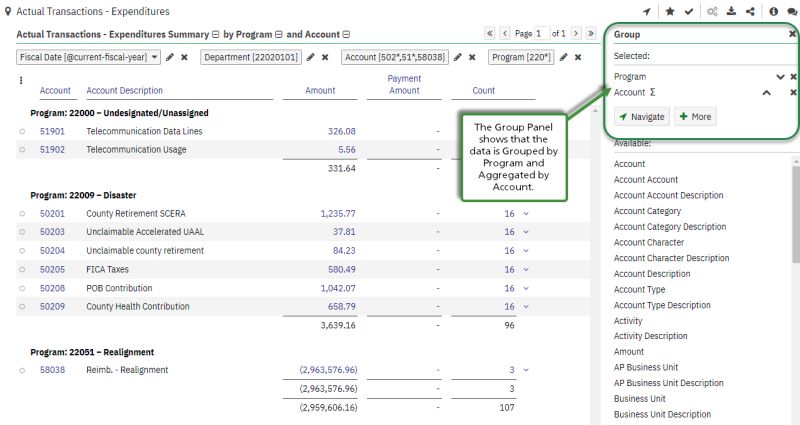Remove the Fiscal Date filter

[x=184, y=57]
